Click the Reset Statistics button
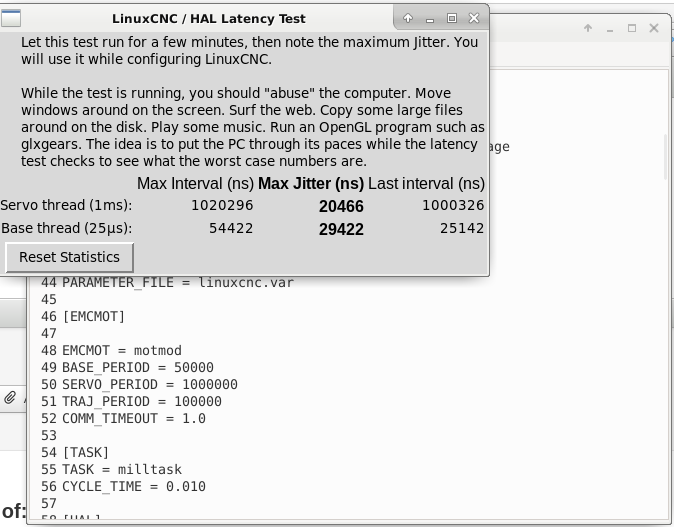The height and width of the screenshot is (527, 674). [69, 257]
